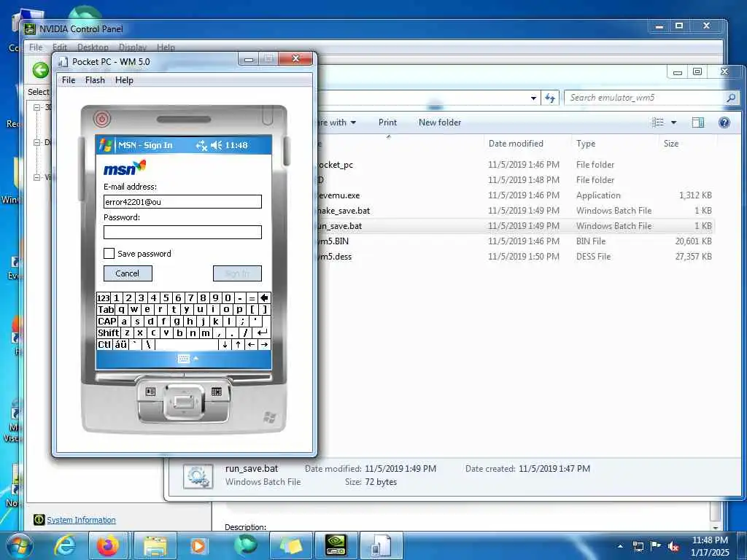Click the Explorer refresh button
Viewport: 747px width, 560px height.
click(x=550, y=98)
